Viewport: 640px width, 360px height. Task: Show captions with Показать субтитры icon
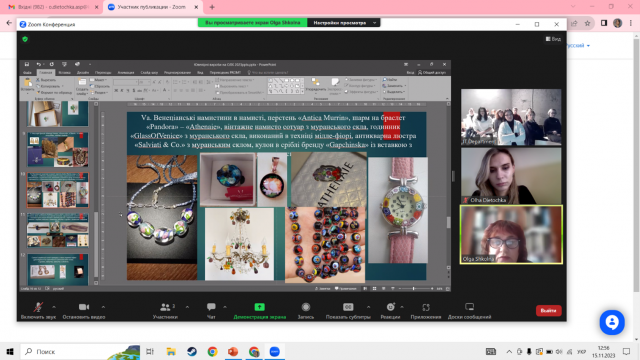[x=348, y=307]
